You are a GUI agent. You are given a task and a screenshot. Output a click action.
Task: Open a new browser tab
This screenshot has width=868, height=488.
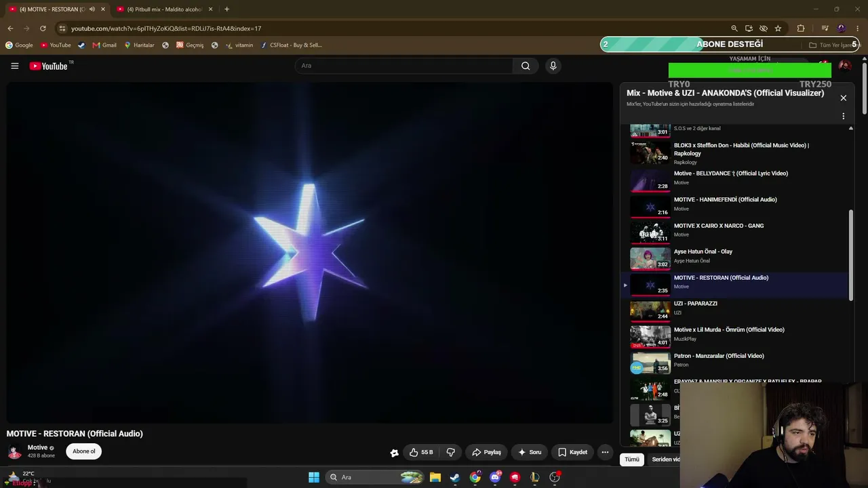[x=226, y=9]
